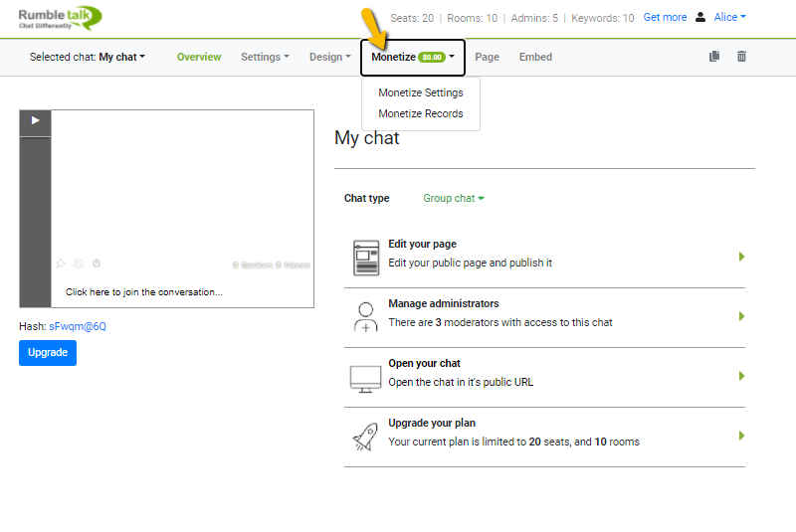Screen dimensions: 796x532
Task: Click the RumbleTalk logo
Action: [x=60, y=17]
